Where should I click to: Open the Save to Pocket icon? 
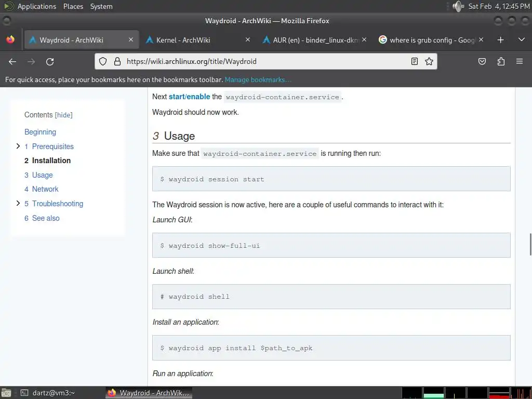pyautogui.click(x=482, y=61)
